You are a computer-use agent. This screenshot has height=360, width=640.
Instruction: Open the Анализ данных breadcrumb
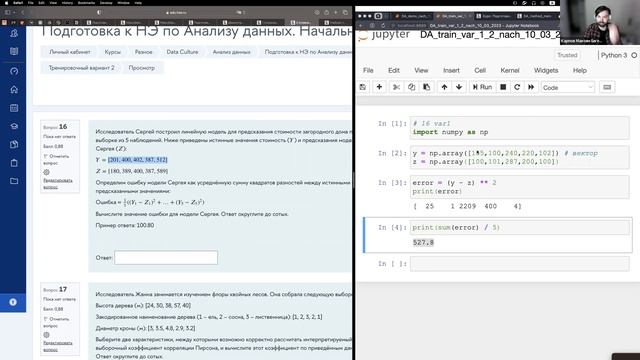point(231,52)
